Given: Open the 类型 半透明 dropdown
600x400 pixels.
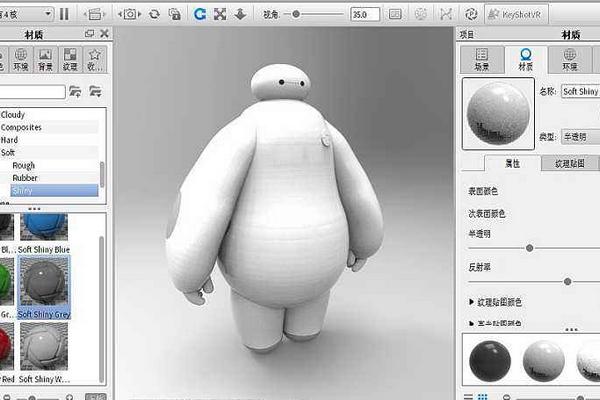Looking at the screenshot, I should coord(580,137).
